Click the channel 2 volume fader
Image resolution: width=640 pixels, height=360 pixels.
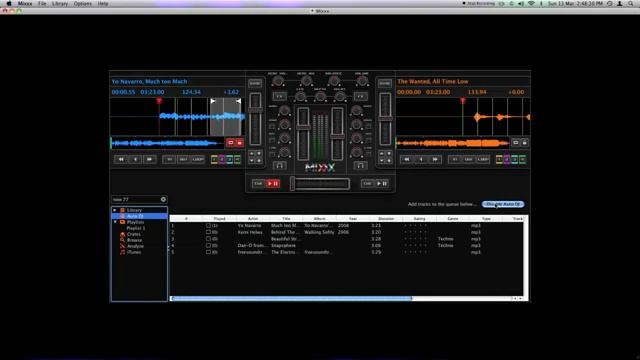point(337,134)
